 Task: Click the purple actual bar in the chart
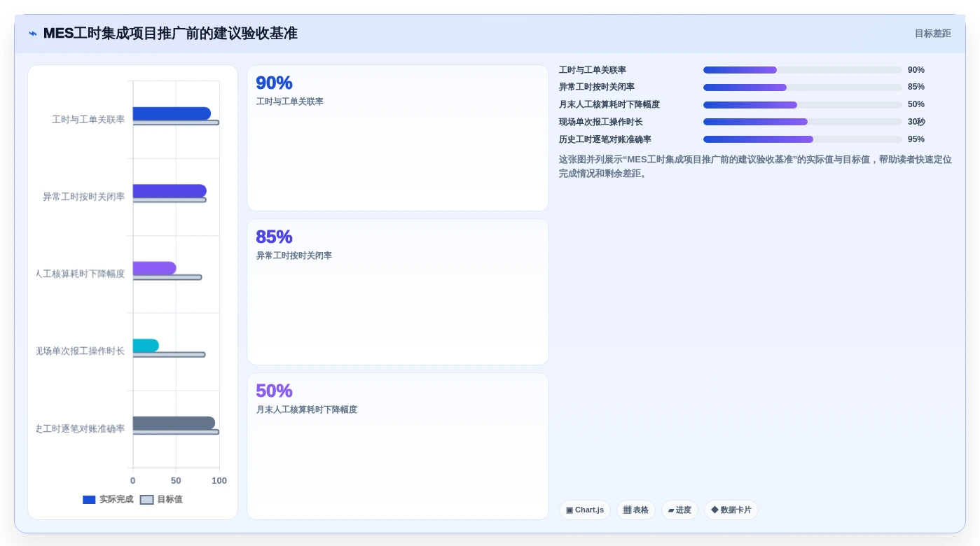(x=154, y=268)
